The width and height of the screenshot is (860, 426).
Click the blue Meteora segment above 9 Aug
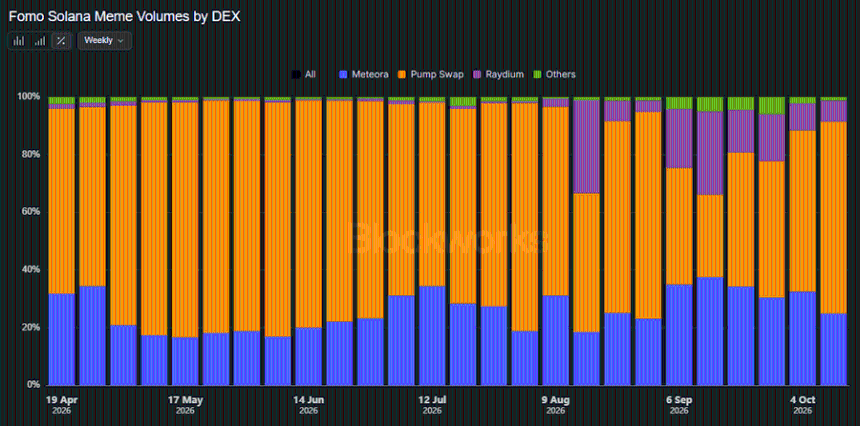click(556, 340)
